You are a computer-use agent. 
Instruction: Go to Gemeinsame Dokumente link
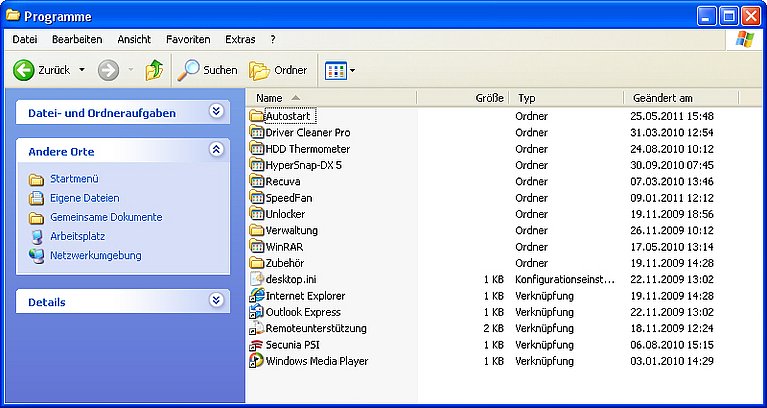pyautogui.click(x=106, y=217)
